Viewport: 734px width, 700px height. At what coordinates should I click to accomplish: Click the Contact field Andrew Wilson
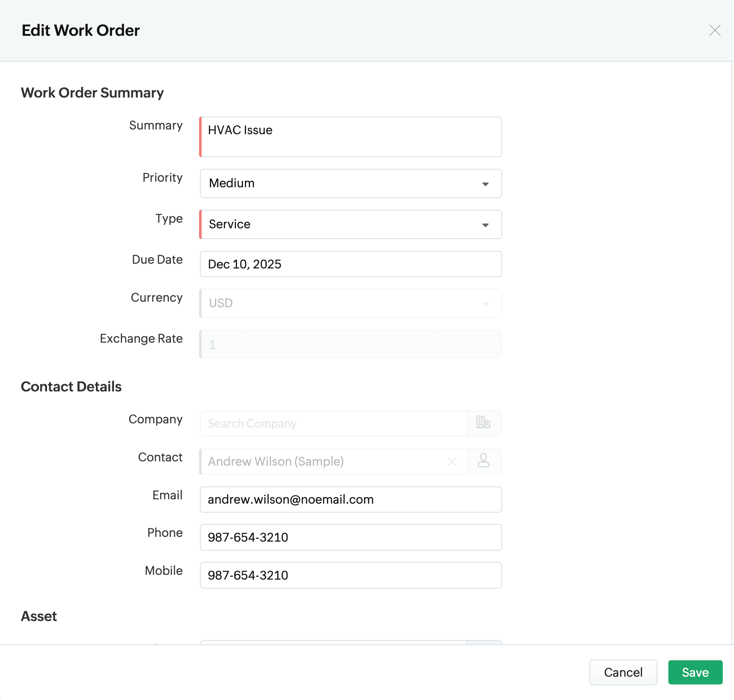[324, 461]
